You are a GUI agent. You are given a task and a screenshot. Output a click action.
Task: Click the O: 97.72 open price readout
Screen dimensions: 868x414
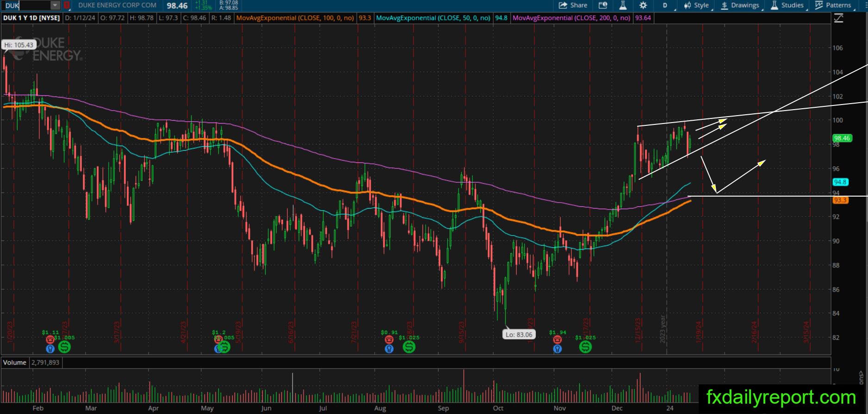pos(113,18)
